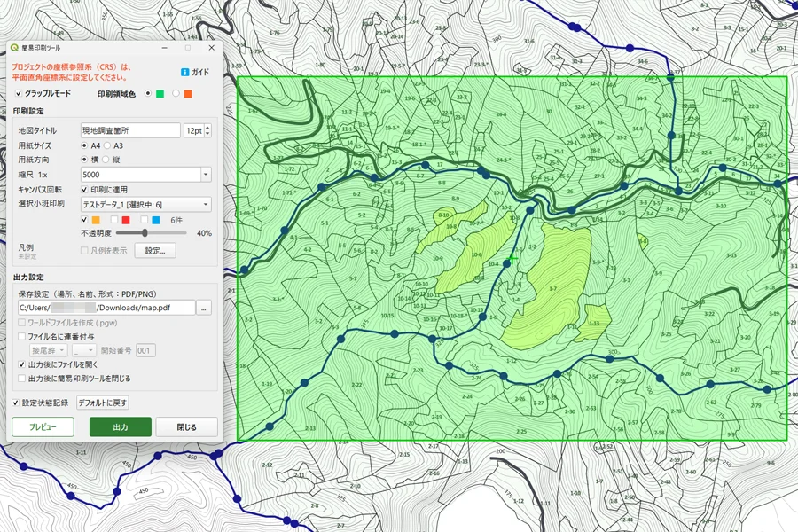Click the QGIS logo in the dialog title bar
Viewport: 798px width, 532px height.
[15, 48]
